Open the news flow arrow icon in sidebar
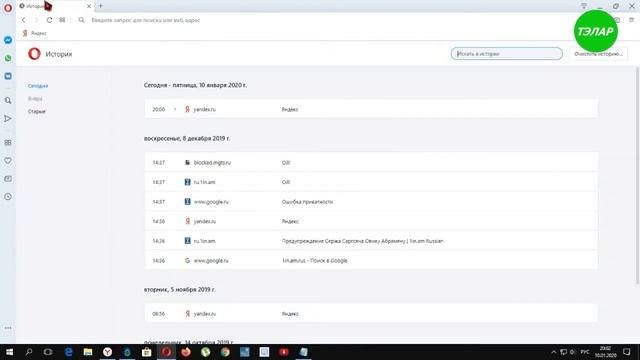The width and height of the screenshot is (640, 360). (8, 118)
